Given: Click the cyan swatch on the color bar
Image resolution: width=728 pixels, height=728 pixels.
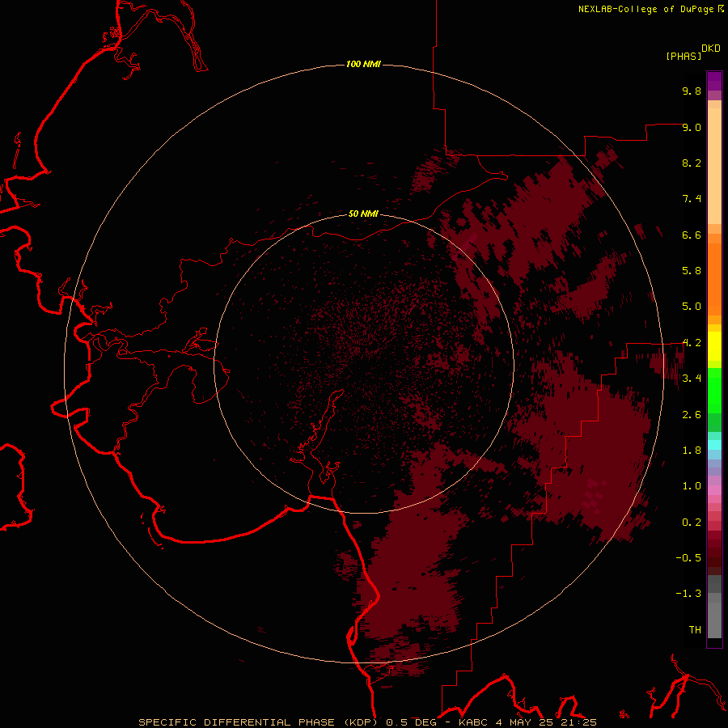Looking at the screenshot, I should [714, 445].
